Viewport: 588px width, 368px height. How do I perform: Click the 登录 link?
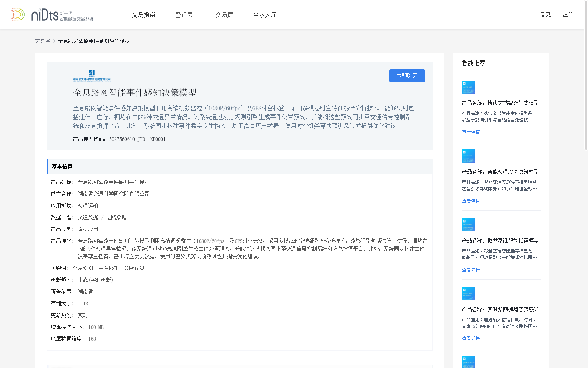pyautogui.click(x=545, y=15)
